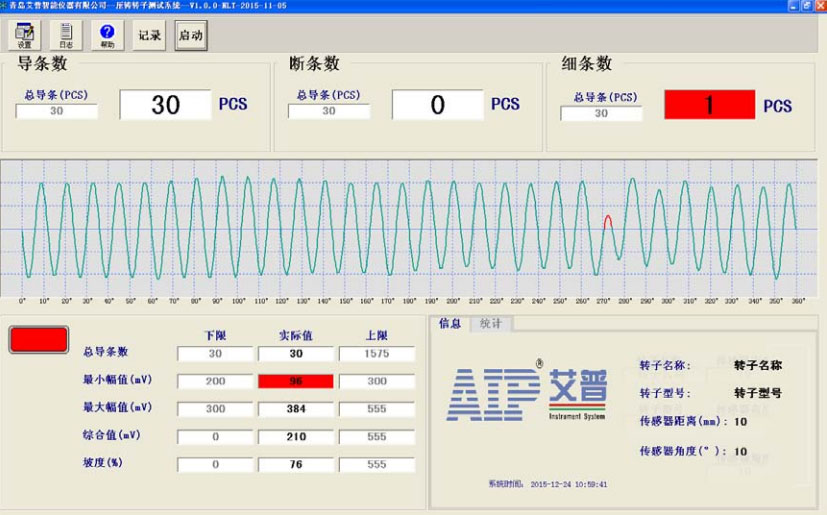
Task: Click the red 最小幅值 actual value cell
Action: coord(296,381)
